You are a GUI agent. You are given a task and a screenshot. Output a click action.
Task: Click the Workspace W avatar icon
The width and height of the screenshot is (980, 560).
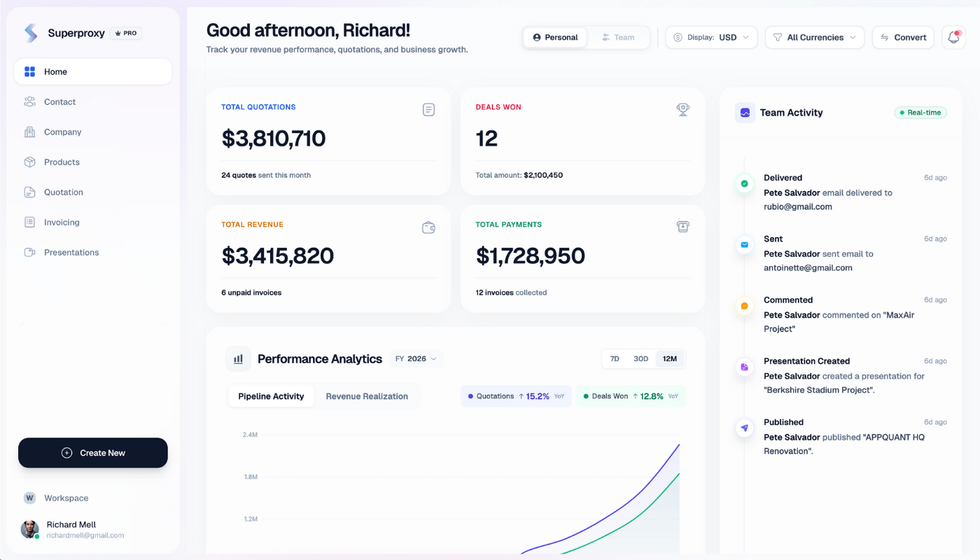click(29, 498)
